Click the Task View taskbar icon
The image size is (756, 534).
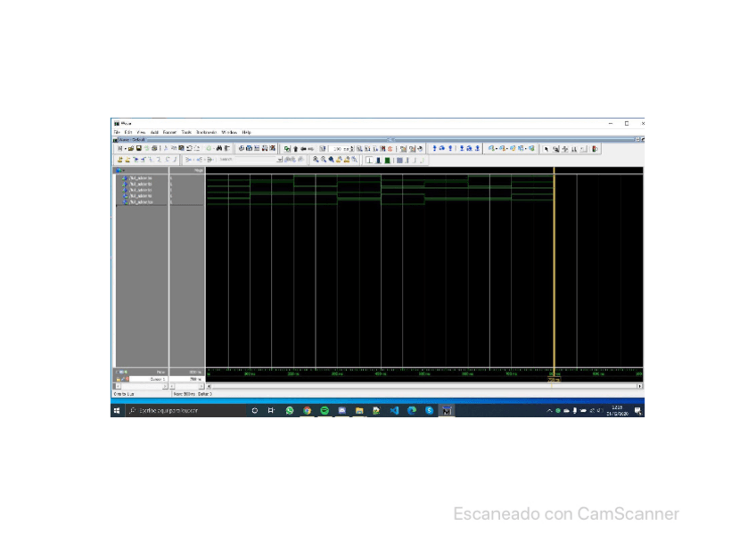pos(271,411)
